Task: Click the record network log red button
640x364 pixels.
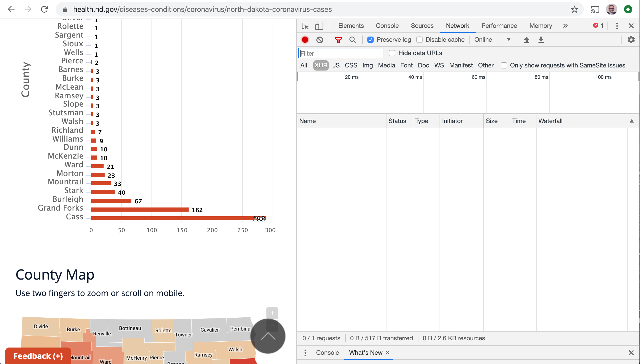Action: point(305,40)
